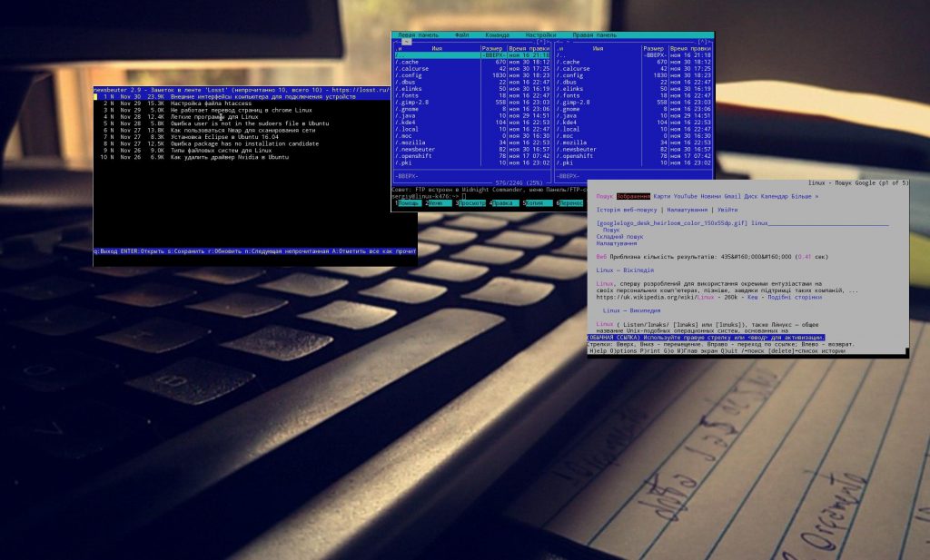
Task: Click the up-directory [^] icon on left panel
Action: click(x=539, y=40)
